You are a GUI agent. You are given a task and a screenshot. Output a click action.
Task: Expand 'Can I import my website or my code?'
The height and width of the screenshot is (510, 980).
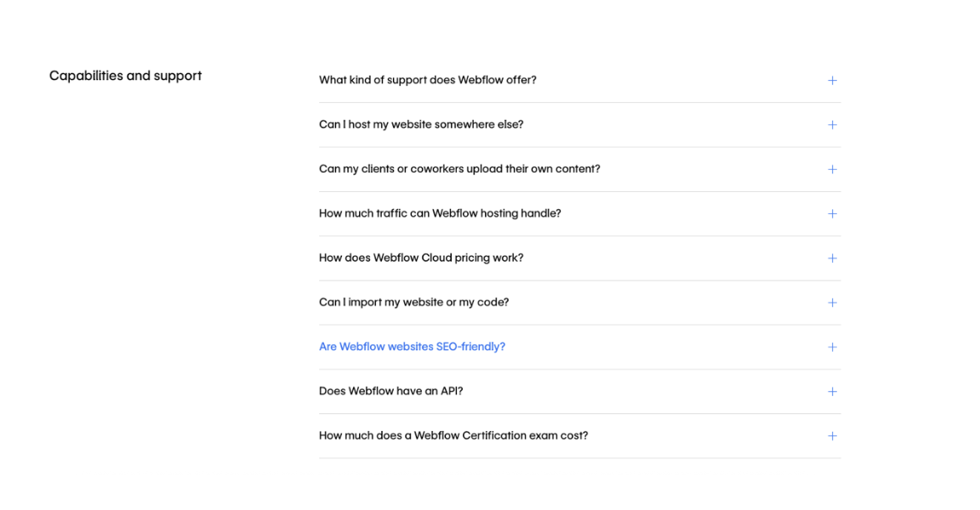(413, 303)
